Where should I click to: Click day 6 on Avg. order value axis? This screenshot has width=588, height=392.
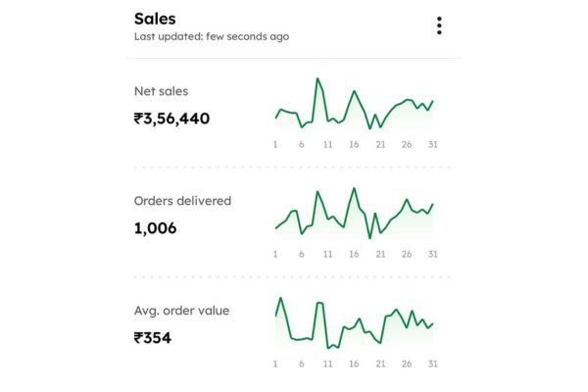(302, 365)
